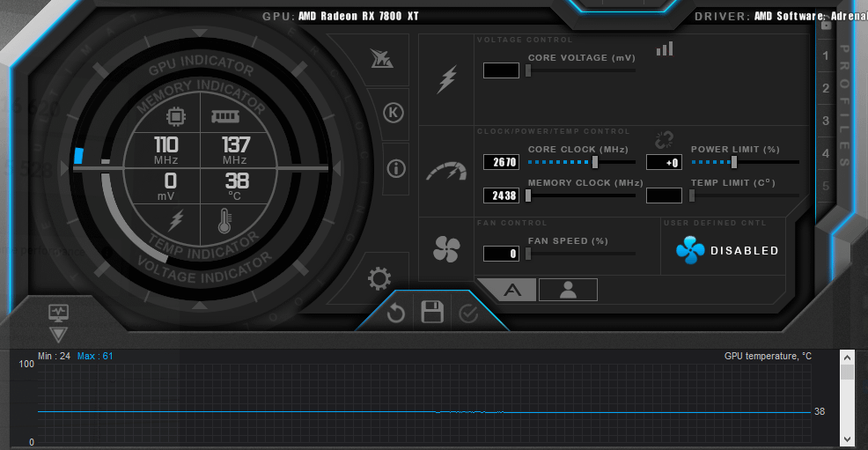Open the voltage curve bars icon

tap(665, 48)
